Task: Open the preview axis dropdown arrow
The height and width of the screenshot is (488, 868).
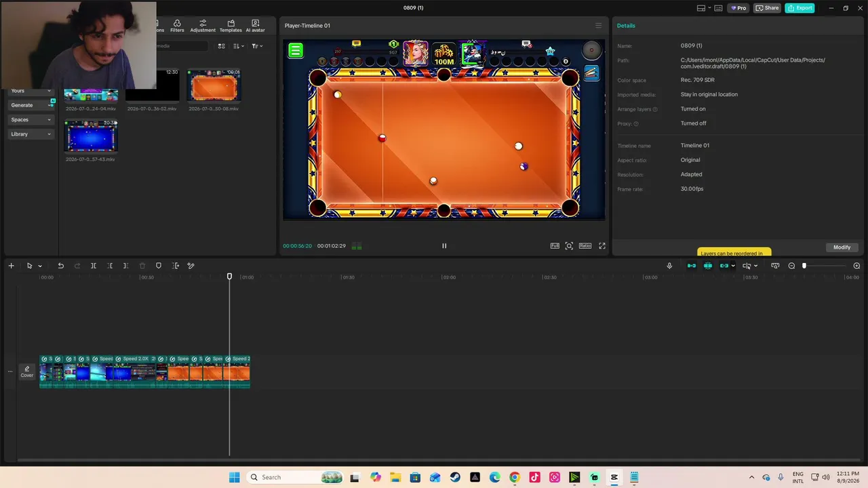Action: [x=755, y=266]
